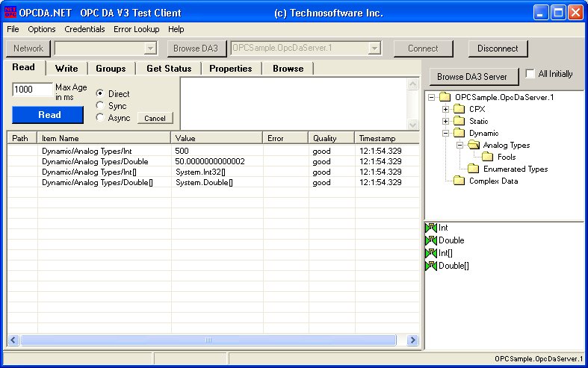Click the Int item tag icon

[431, 228]
